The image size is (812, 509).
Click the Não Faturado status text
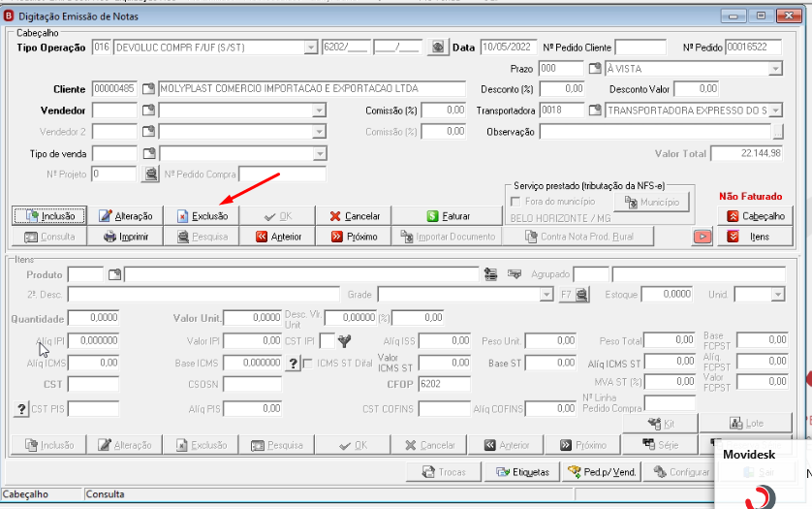coord(750,197)
